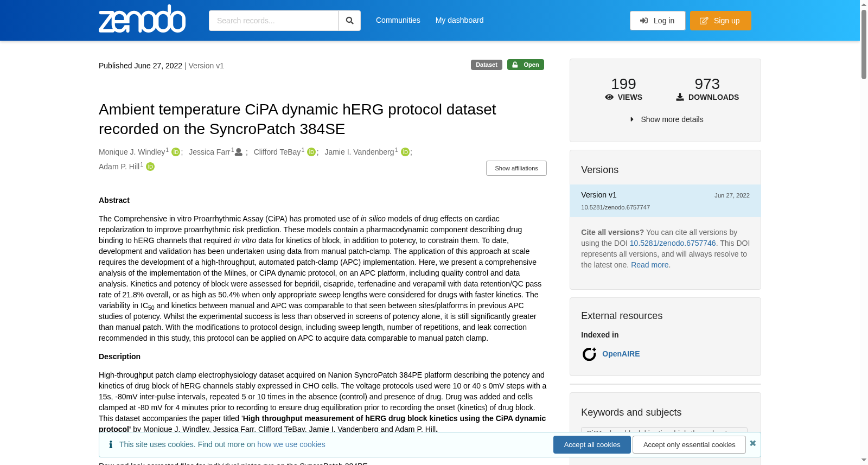Select Version v1 in Versions list
The height and width of the screenshot is (465, 868).
[665, 201]
